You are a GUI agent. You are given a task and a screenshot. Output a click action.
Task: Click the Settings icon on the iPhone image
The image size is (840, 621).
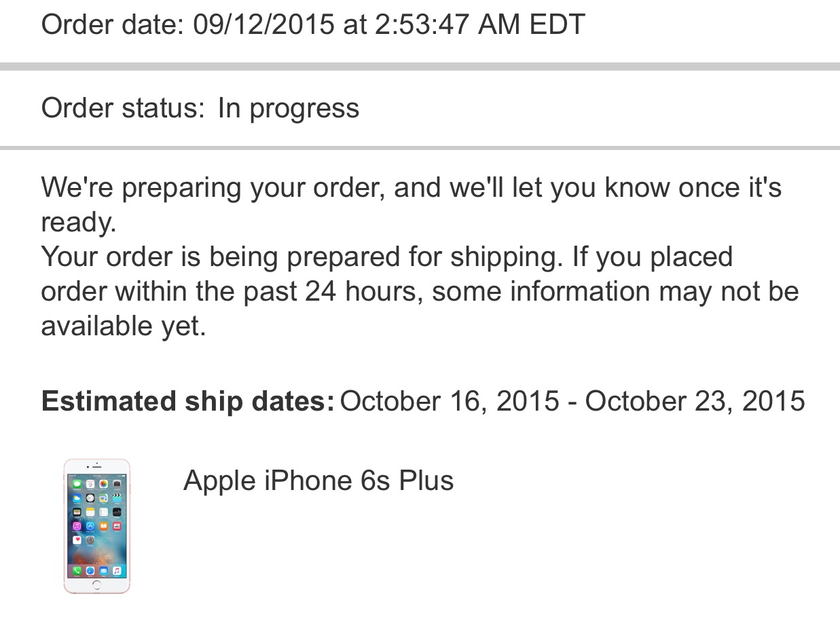tap(90, 540)
